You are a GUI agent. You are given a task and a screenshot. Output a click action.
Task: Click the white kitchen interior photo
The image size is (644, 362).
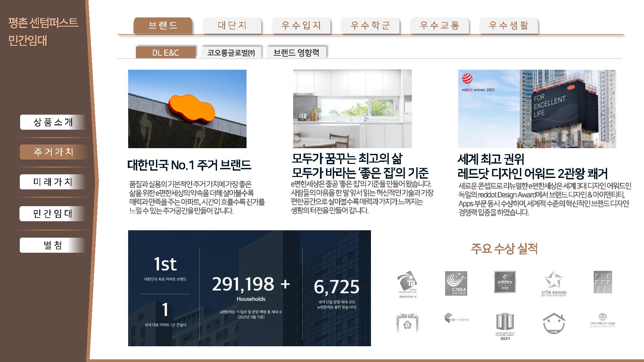352,109
